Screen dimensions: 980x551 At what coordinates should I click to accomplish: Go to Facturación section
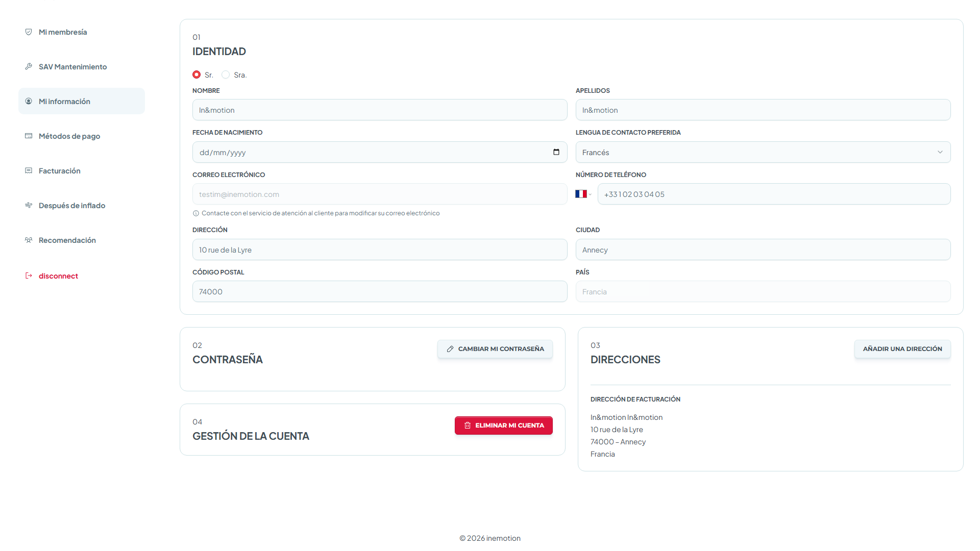82,170
